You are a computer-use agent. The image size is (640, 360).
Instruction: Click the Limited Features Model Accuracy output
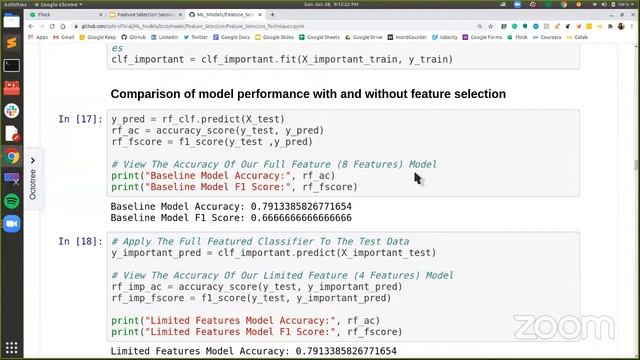click(253, 351)
